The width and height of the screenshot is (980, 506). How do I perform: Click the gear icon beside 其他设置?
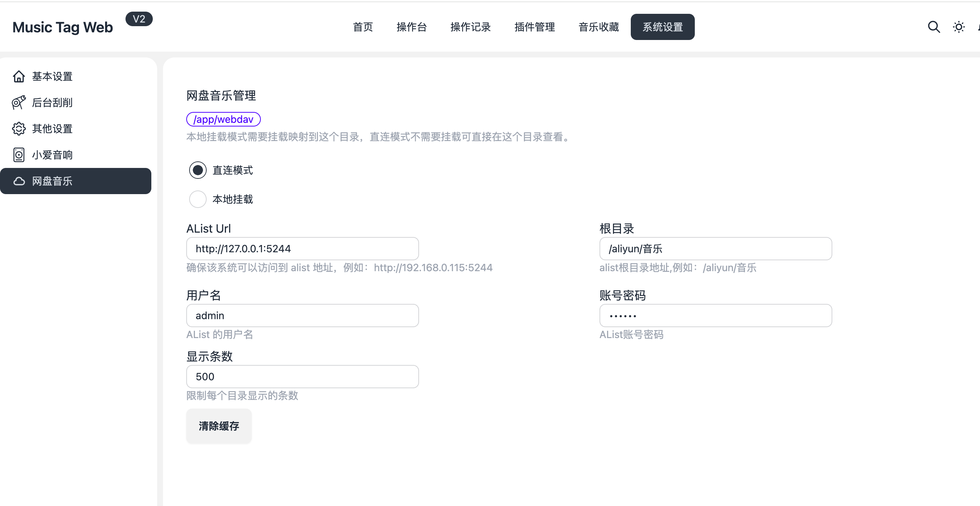tap(19, 129)
